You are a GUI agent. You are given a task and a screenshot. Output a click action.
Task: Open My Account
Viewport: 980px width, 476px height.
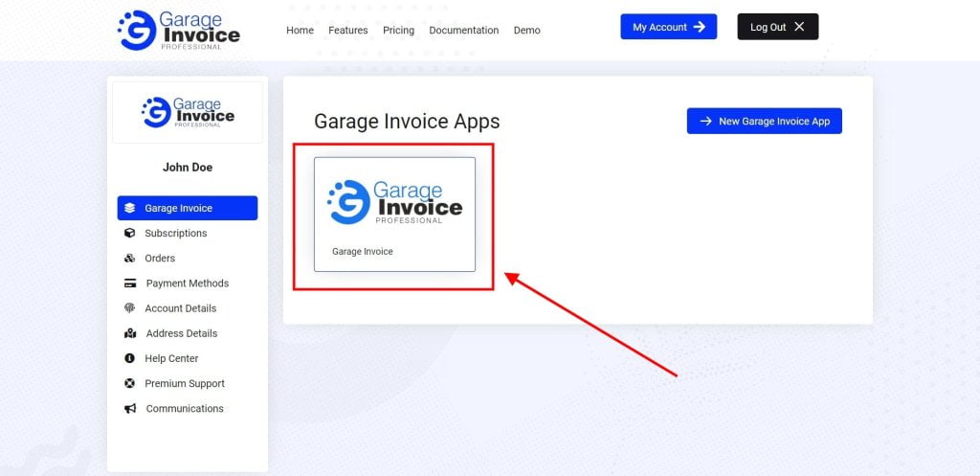[669, 27]
